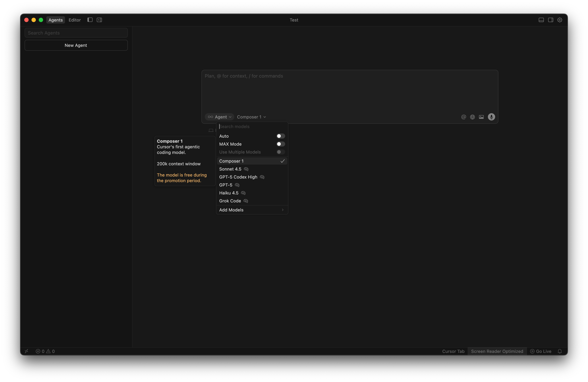
Task: Open the Agent mode dropdown
Action: point(219,117)
